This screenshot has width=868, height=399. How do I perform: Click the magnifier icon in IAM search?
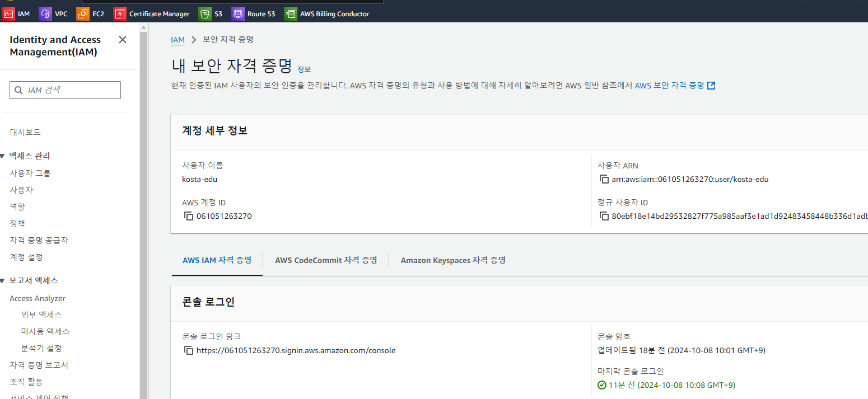point(19,90)
